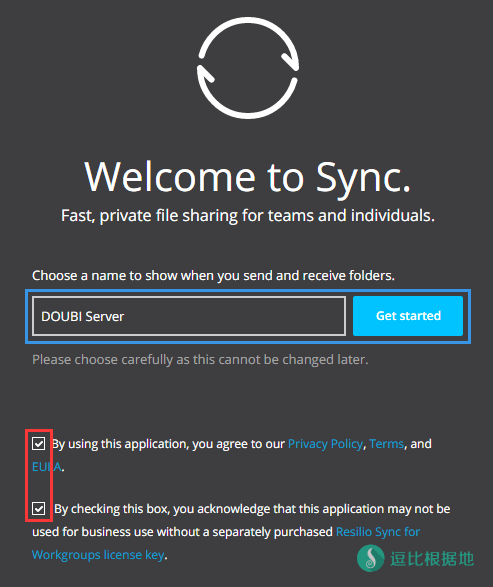The image size is (493, 587).
Task: Click the 'Workgroups license key' link text
Action: (98, 555)
